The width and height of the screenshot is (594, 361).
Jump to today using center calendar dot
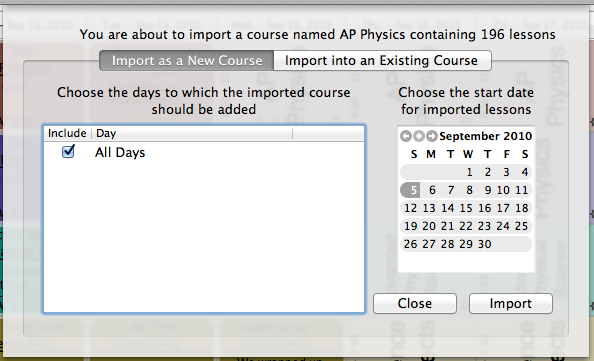coord(419,136)
